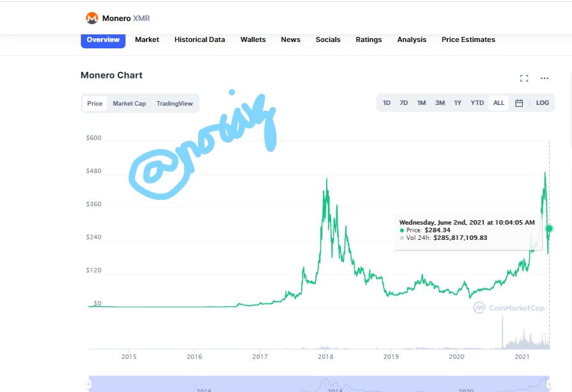Screen dimensions: 572x392
Task: Select the Price chart view
Action: coord(94,104)
